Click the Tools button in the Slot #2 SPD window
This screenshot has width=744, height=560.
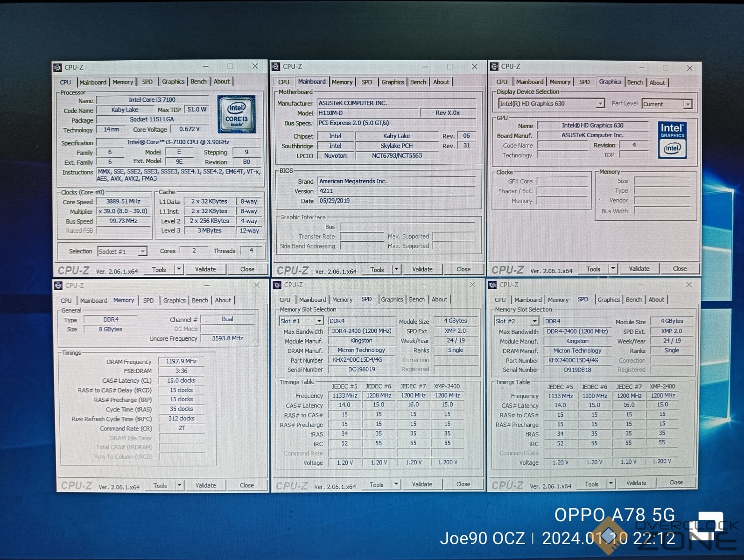pos(592,484)
